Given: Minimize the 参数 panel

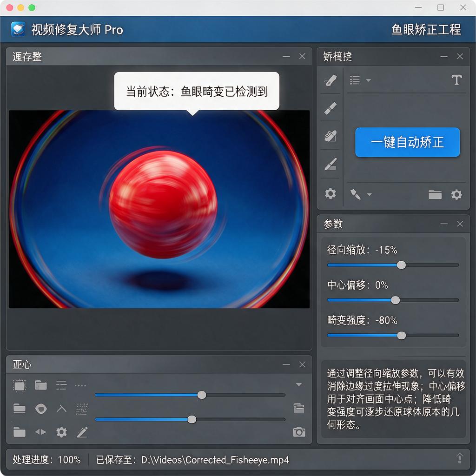Looking at the screenshot, I should pos(444,224).
